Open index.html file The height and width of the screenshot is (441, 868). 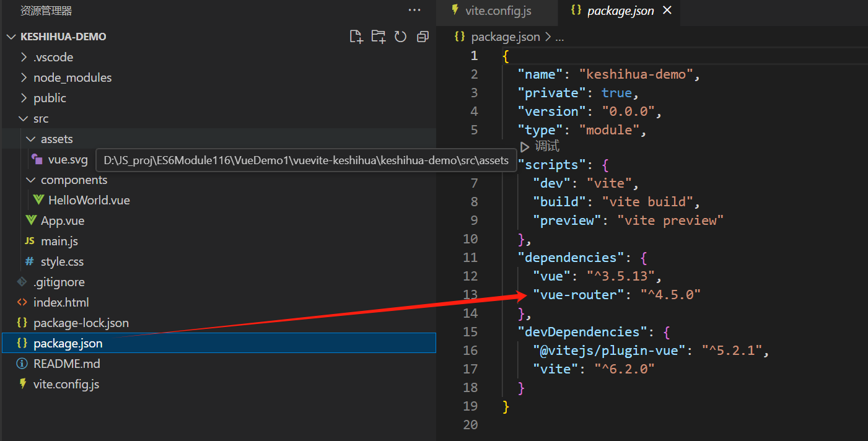tap(218, 302)
